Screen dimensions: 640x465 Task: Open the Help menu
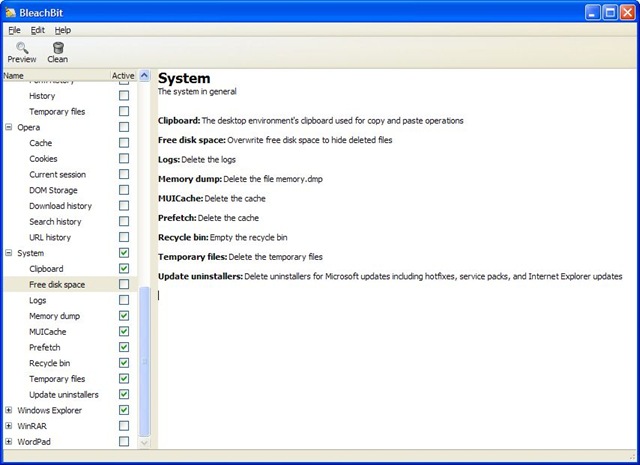pos(63,30)
